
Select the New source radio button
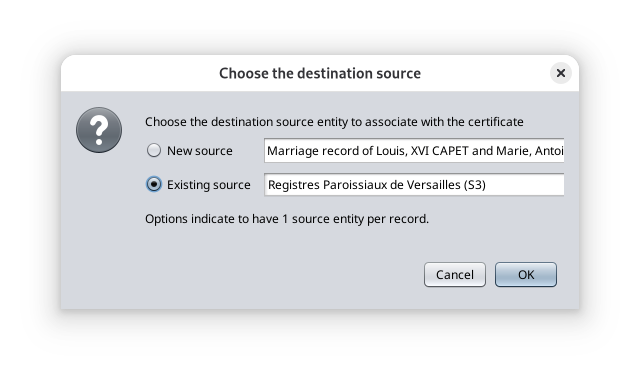(x=154, y=151)
